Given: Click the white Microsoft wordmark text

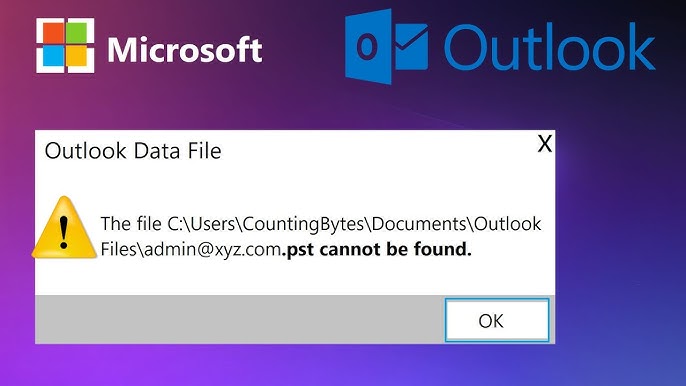Looking at the screenshot, I should (185, 49).
